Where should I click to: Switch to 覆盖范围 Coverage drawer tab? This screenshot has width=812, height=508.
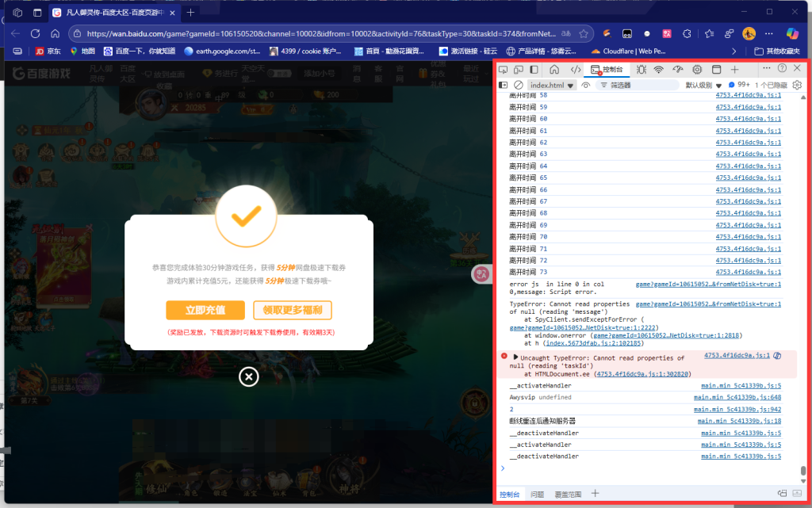point(568,495)
